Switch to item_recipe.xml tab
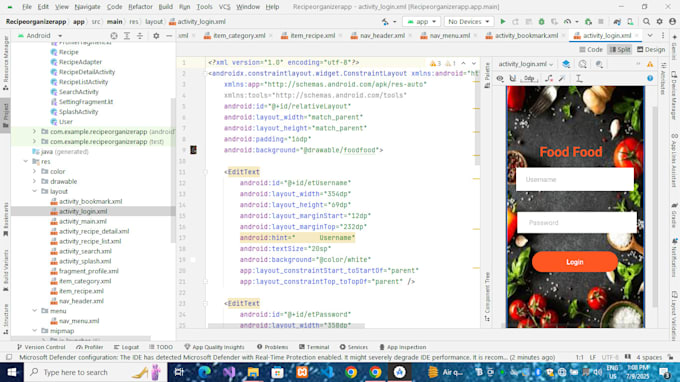 (312, 36)
